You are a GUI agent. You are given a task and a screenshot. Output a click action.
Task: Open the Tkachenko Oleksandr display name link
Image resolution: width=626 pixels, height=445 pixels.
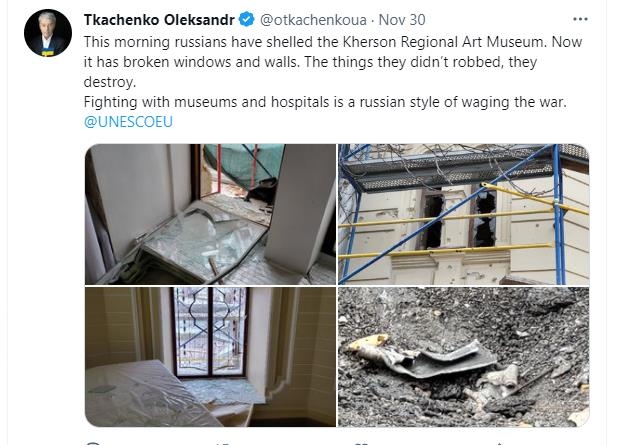(x=159, y=20)
